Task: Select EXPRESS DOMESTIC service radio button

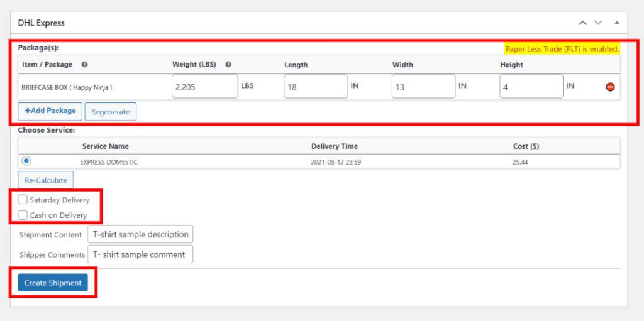Action: coord(26,161)
